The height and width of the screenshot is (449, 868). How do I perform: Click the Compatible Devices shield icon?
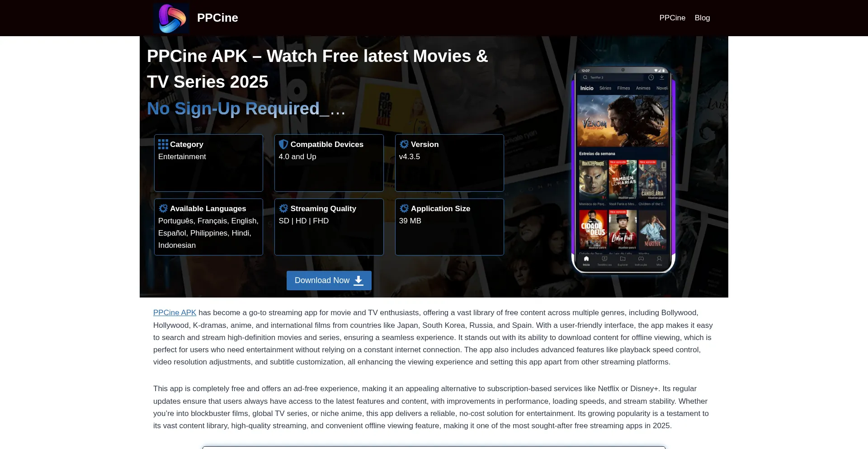coord(283,144)
